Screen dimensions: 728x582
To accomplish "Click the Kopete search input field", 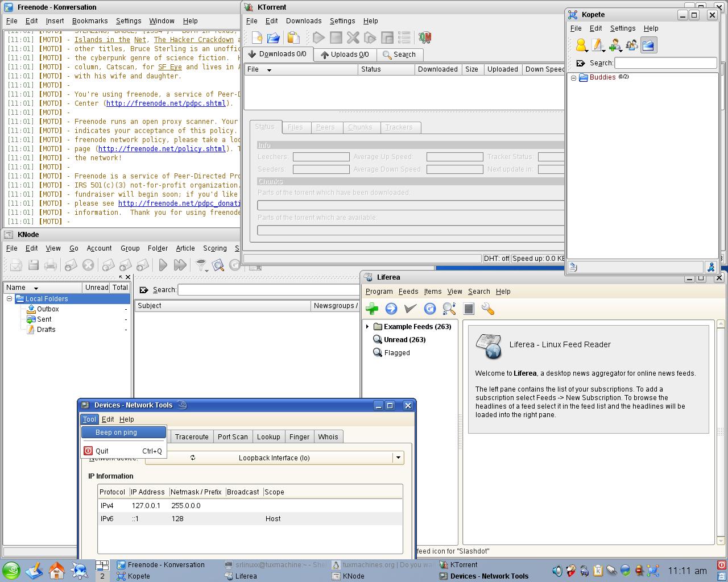I will 665,63.
